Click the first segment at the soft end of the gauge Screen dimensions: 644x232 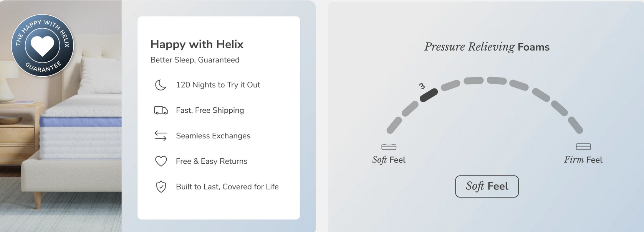394,125
